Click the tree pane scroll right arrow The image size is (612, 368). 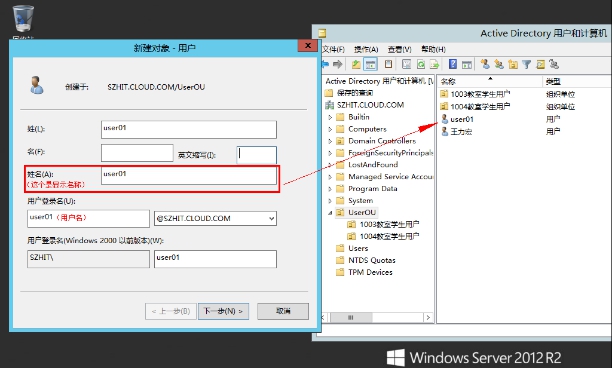428,317
